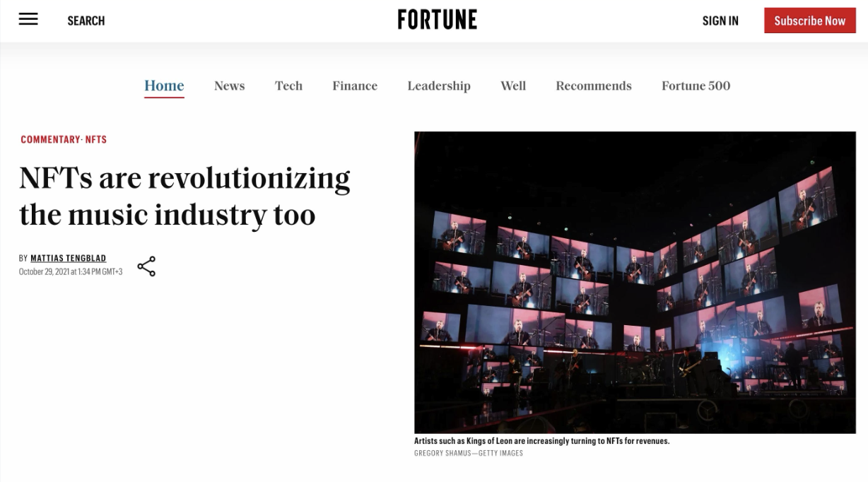The image size is (868, 482).
Task: Click the article headline about NFTs
Action: coord(184,196)
